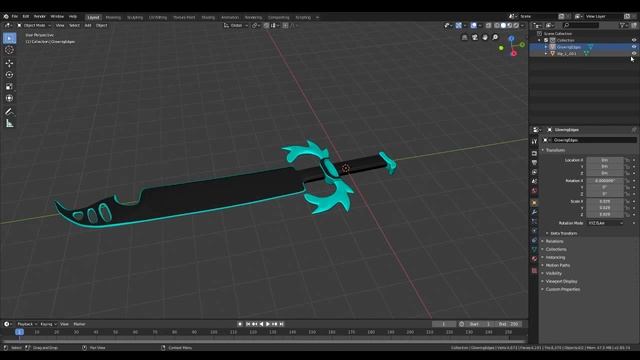Hide the second outliner object's eye icon
The height and width of the screenshot is (360, 640).
pyautogui.click(x=634, y=53)
